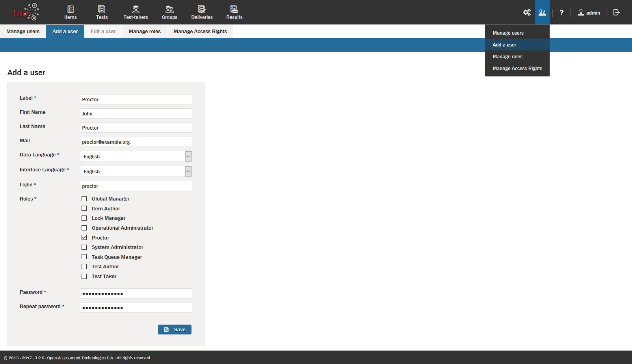Open the help question mark icon
The width and height of the screenshot is (632, 364).
[x=561, y=13]
